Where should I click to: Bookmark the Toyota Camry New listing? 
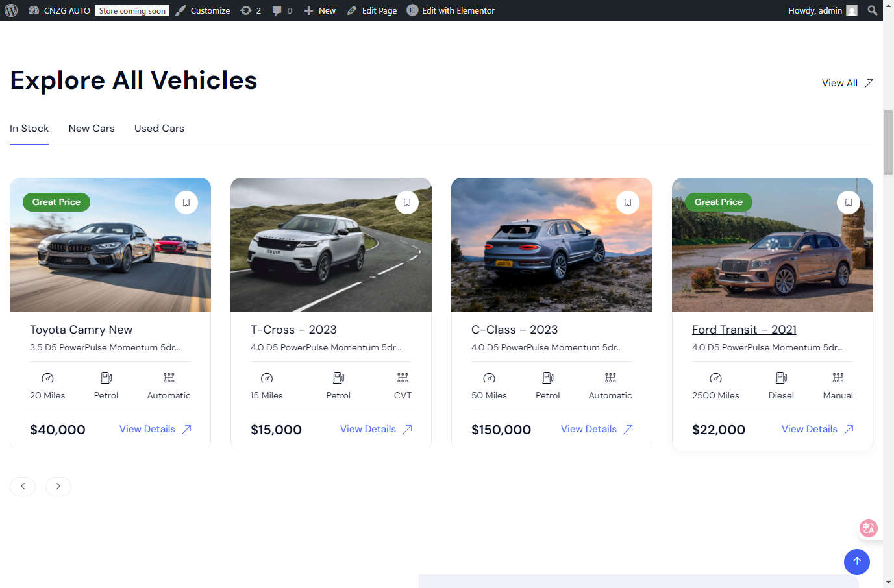(186, 202)
